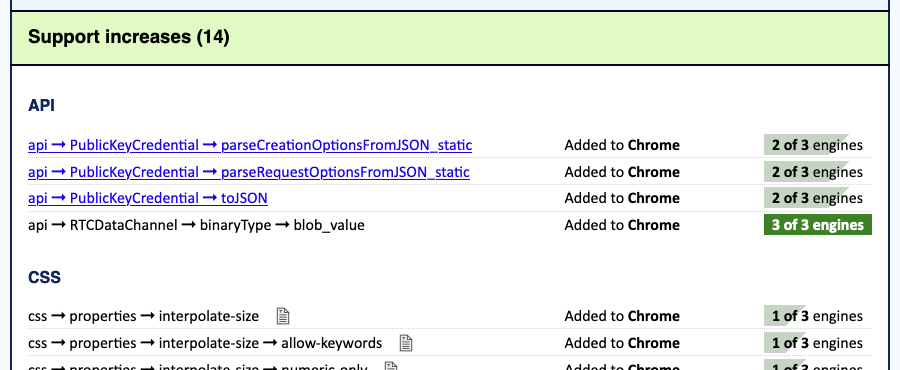Open parseCreationOptionsFromJSON_static PublicKeyCredential link

coord(250,145)
